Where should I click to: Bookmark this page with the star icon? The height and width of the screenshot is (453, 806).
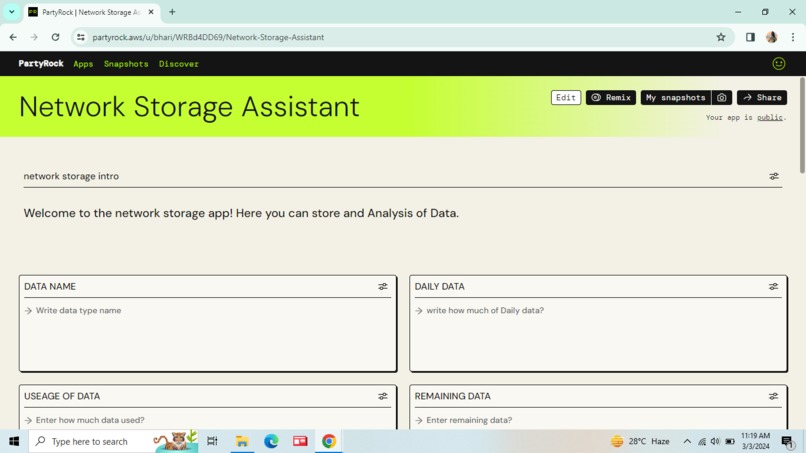coord(721,37)
